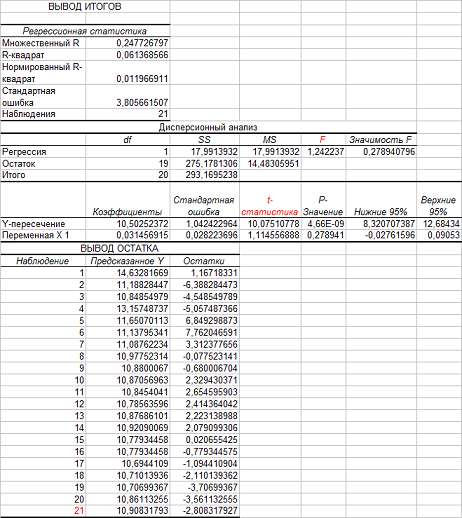
Task: Click the Дисперсионный анализ heading
Action: pyautogui.click(x=208, y=127)
